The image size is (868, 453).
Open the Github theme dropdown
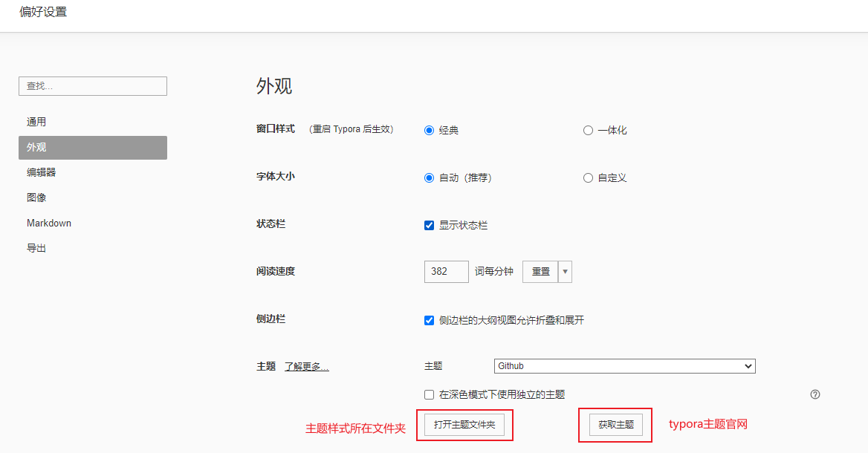(x=624, y=366)
